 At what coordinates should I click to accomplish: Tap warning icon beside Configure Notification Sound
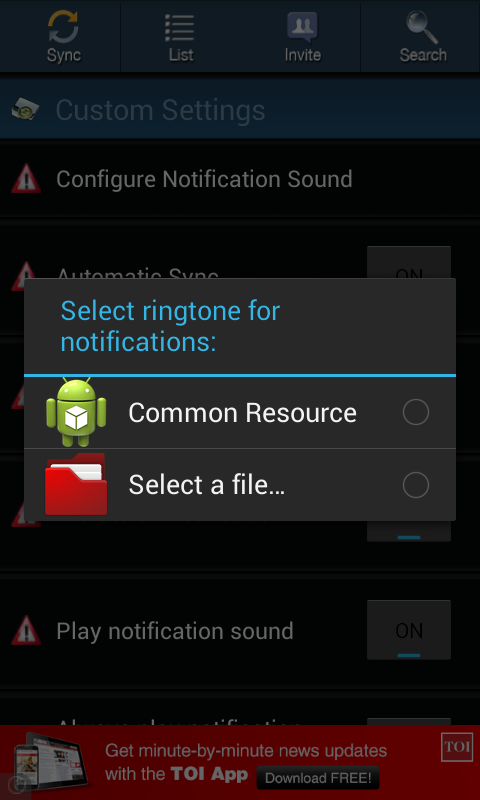26,179
